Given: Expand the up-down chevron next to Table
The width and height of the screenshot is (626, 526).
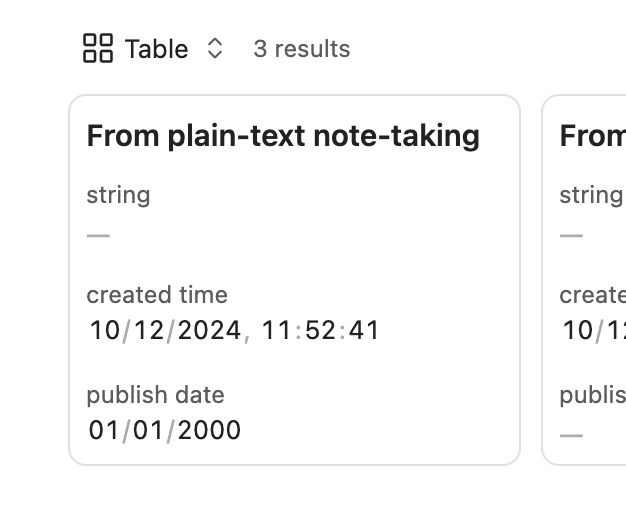Looking at the screenshot, I should coord(214,48).
